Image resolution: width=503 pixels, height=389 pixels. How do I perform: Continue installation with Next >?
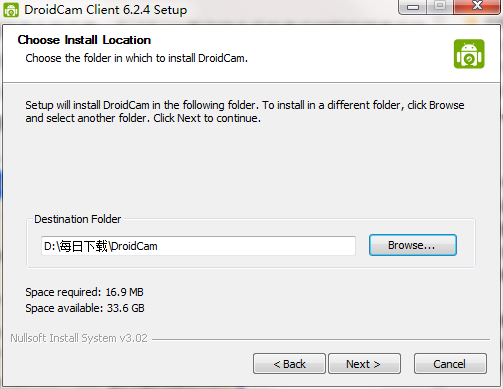[364, 364]
